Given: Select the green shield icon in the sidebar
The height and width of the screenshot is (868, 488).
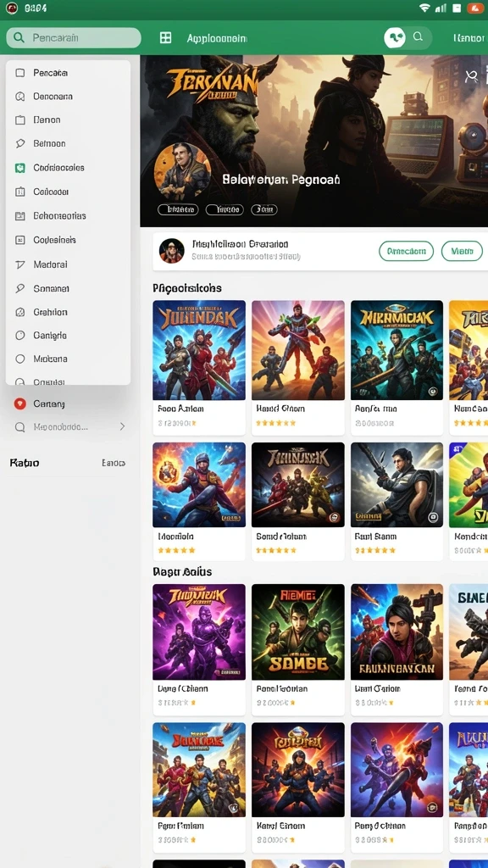Looking at the screenshot, I should [20, 168].
